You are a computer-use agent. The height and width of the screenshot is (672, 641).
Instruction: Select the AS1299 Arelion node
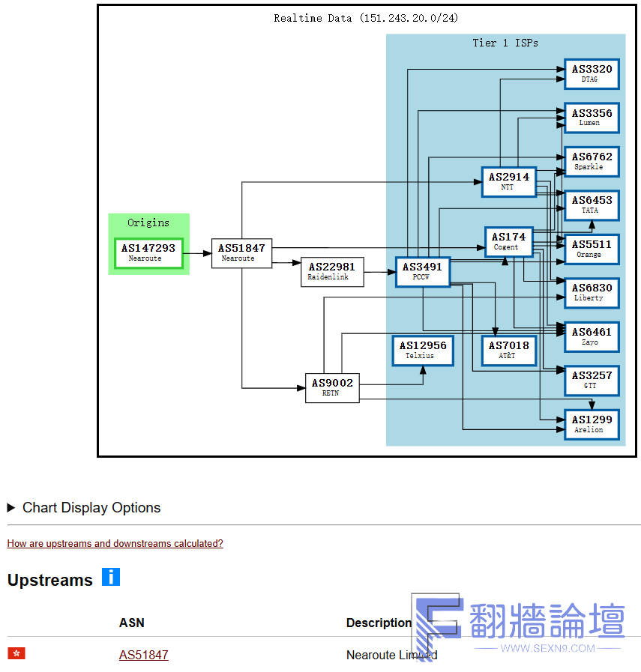pos(592,424)
